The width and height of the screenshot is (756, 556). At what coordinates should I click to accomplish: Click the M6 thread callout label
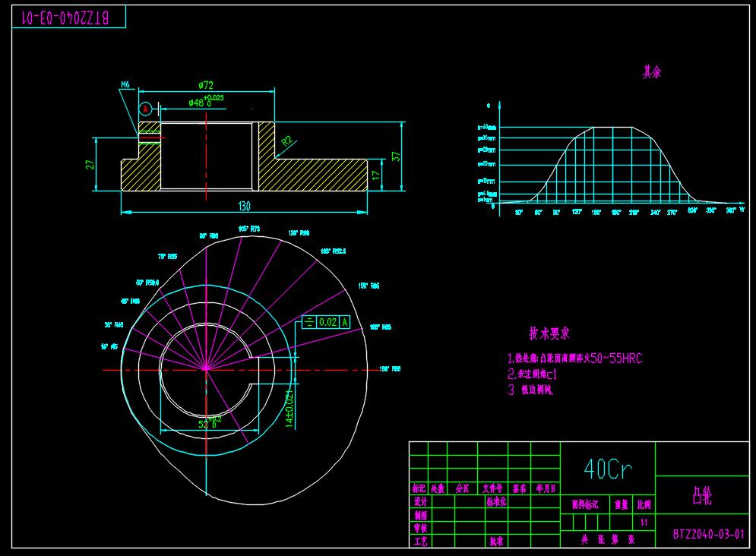coord(125,85)
